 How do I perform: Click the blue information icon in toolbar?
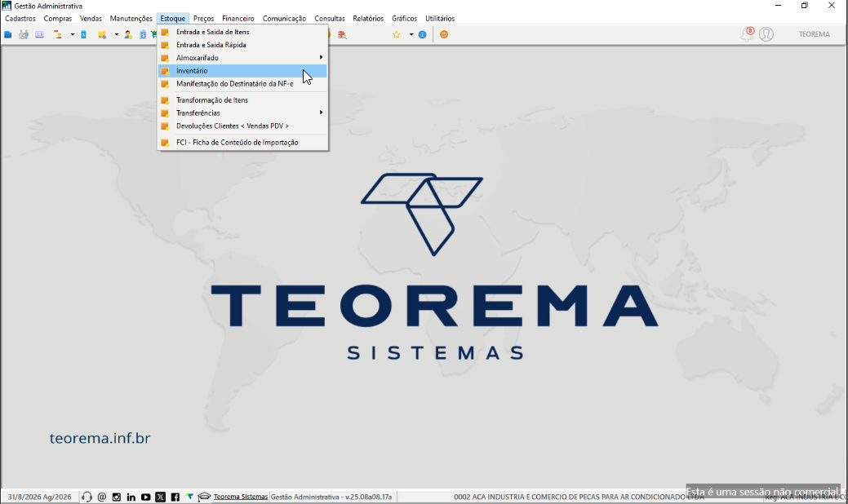click(x=423, y=34)
